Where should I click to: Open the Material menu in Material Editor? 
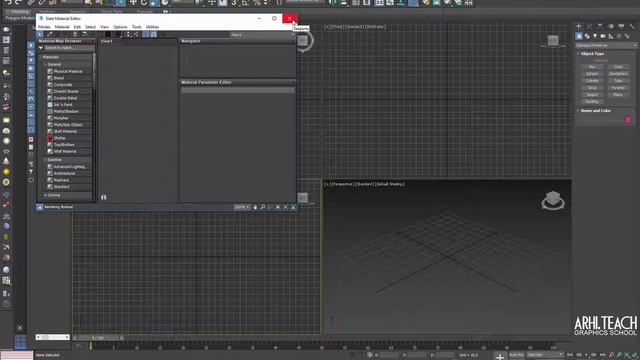click(62, 27)
